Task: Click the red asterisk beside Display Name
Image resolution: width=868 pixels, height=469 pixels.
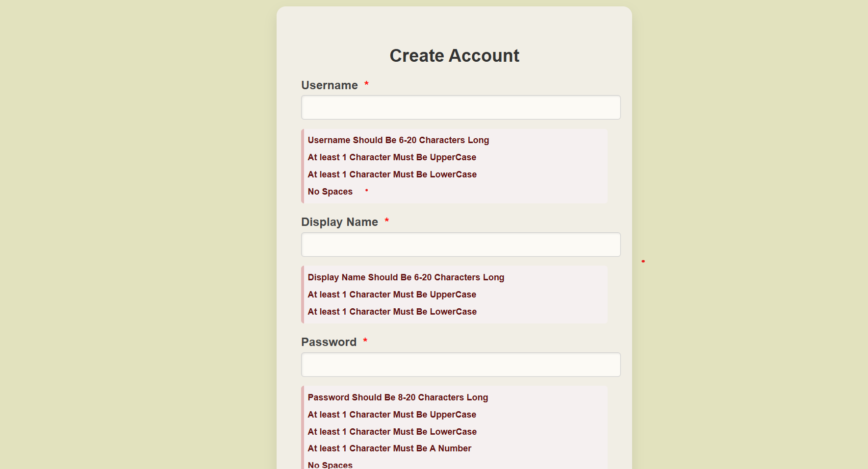Action: coord(386,221)
